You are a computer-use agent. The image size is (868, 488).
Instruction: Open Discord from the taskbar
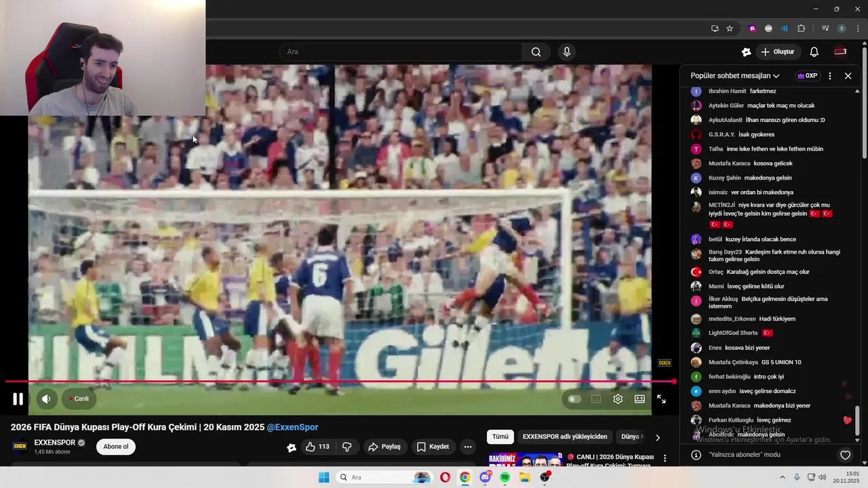485,477
